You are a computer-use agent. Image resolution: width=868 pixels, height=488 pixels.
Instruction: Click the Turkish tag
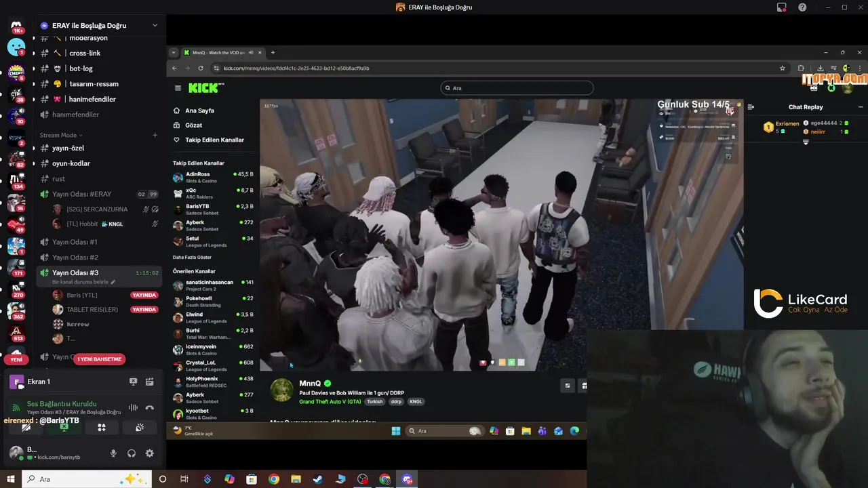(x=374, y=402)
